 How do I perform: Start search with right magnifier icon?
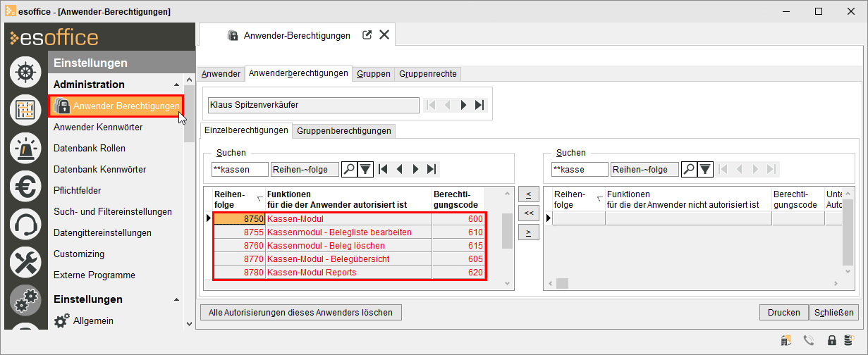(x=689, y=169)
